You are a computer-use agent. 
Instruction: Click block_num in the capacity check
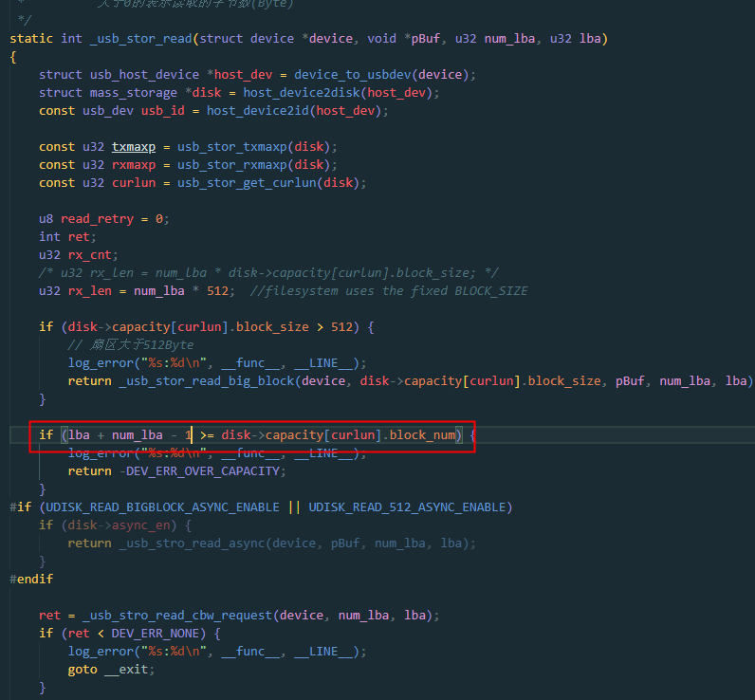coord(422,435)
